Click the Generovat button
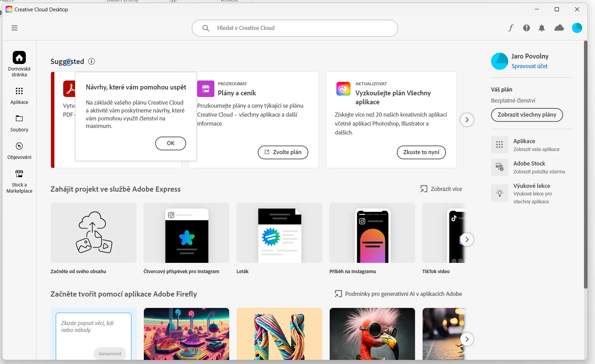The width and height of the screenshot is (595, 364). [x=110, y=354]
